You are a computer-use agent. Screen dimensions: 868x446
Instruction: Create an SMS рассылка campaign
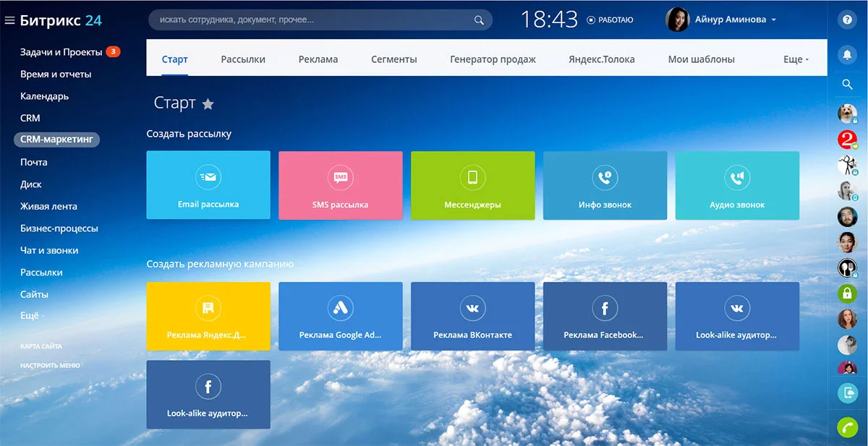(340, 185)
